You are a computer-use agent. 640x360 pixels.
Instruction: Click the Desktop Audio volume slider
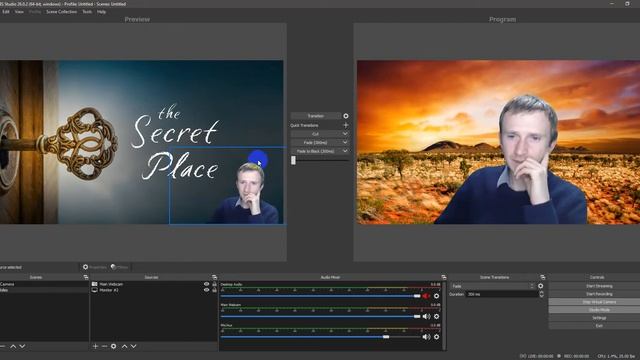[x=320, y=296]
